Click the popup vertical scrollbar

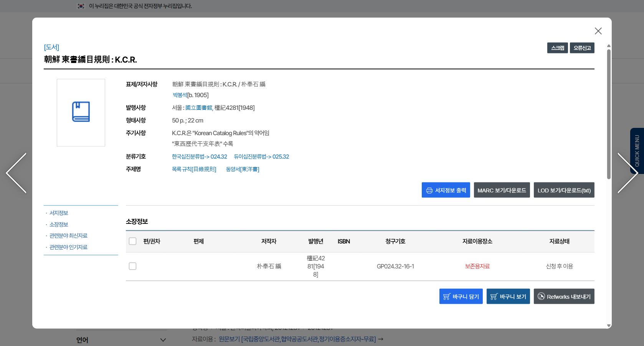coord(609,115)
